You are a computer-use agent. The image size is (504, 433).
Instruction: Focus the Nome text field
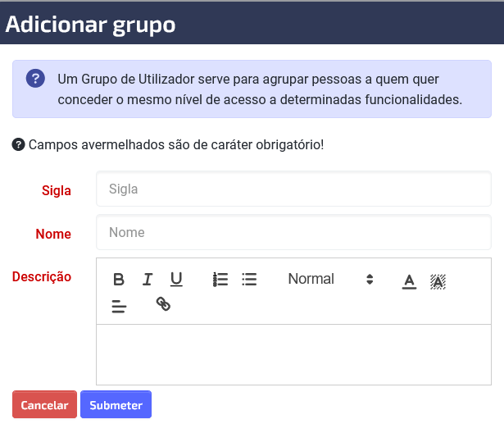point(293,232)
